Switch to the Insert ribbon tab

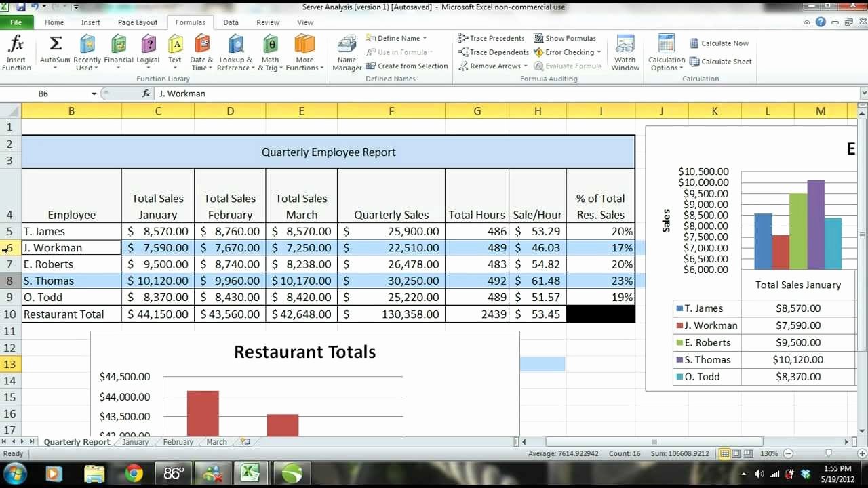pyautogui.click(x=91, y=22)
